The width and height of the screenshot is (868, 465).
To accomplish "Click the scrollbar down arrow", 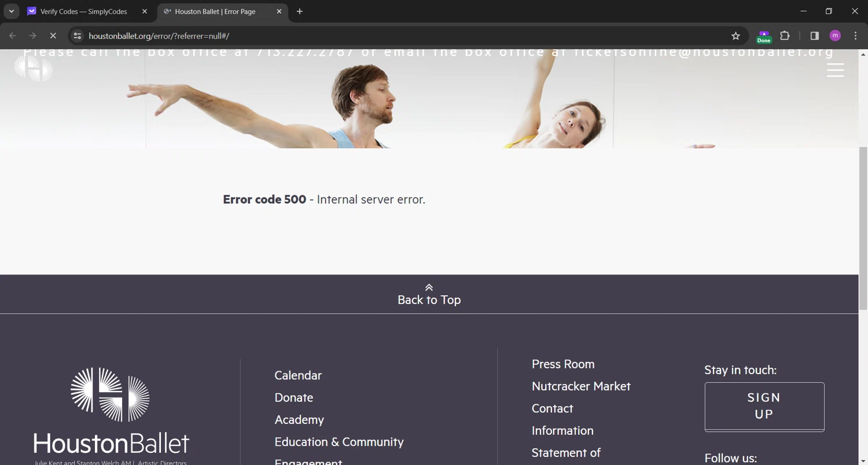I will tap(863, 460).
